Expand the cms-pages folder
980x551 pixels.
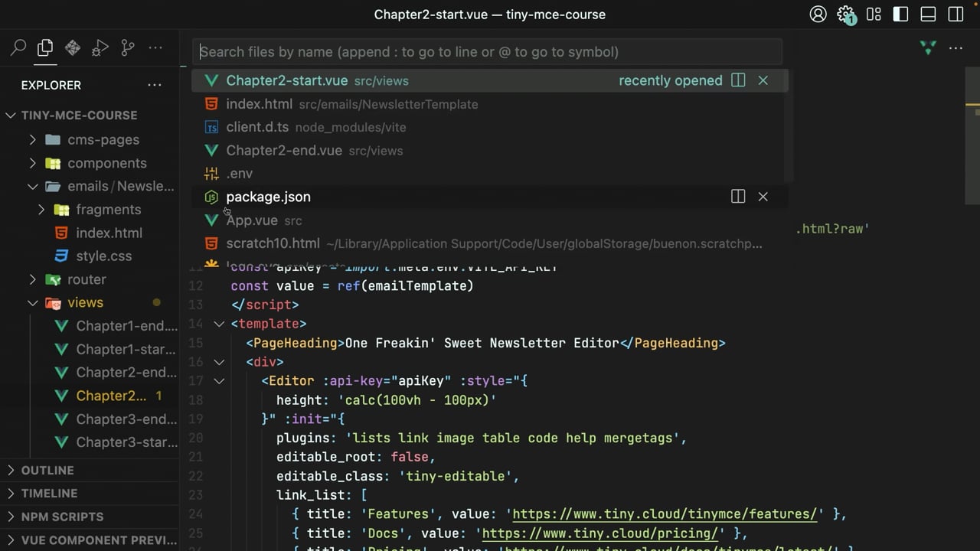[x=32, y=140]
